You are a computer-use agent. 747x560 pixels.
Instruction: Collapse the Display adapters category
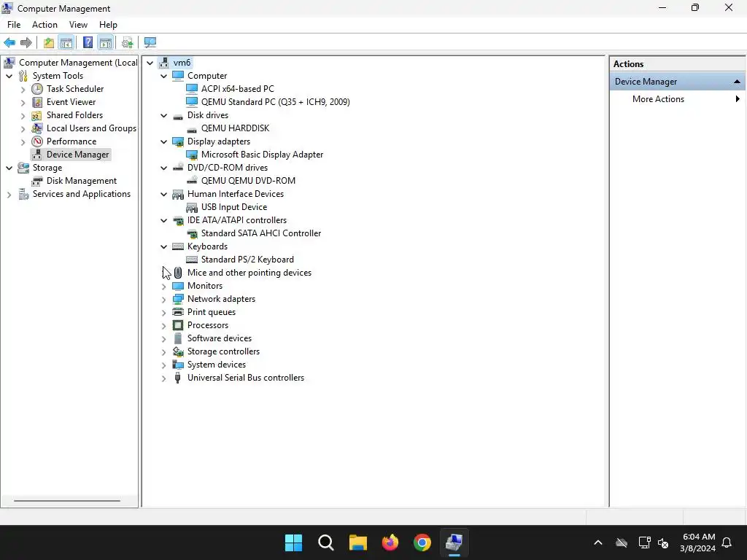164,142
